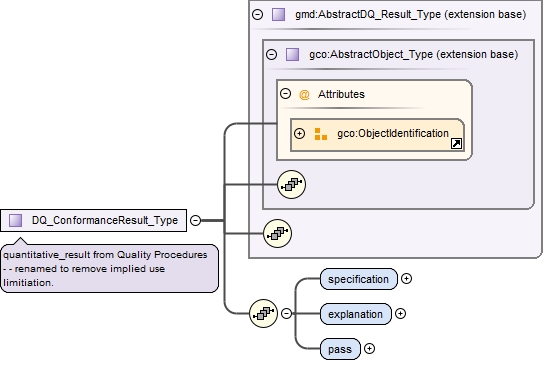
Task: Click the quantitative_result annotation note
Action: [x=110, y=269]
